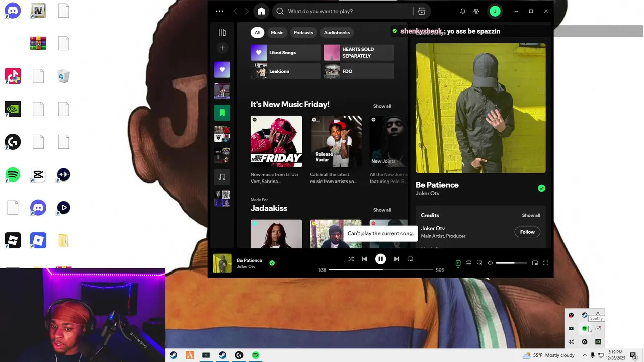
Task: Go to Spotify Home via house icon
Action: pyautogui.click(x=261, y=11)
